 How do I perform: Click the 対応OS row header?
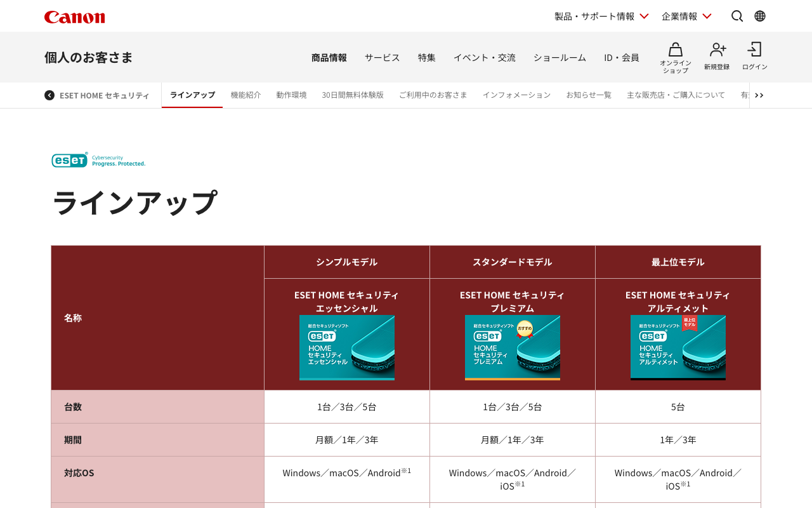[x=158, y=479]
